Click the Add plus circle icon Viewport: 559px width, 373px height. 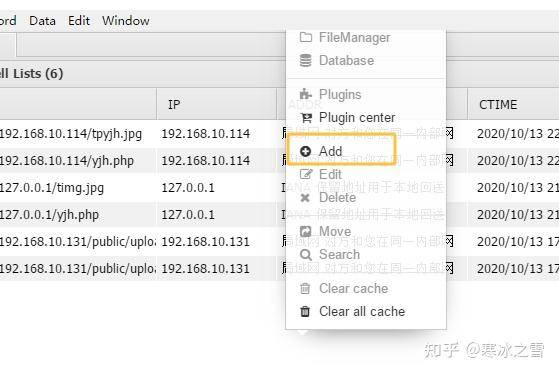tap(306, 151)
